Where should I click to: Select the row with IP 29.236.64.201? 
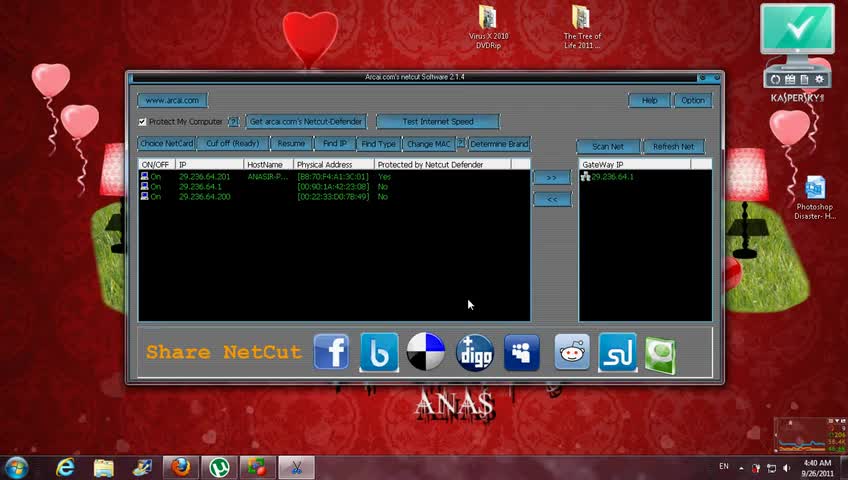point(334,176)
